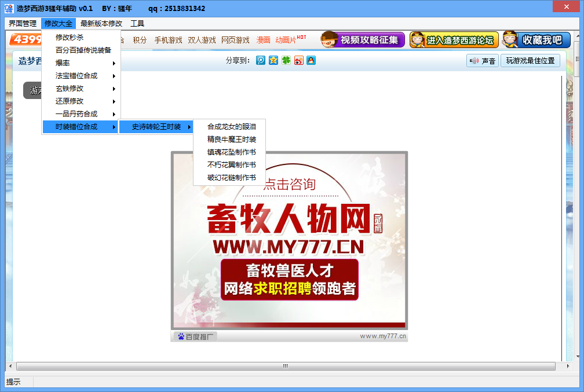Image resolution: width=584 pixels, height=392 pixels.
Task: Expand 法宝错位合成 submenu
Action: point(81,76)
